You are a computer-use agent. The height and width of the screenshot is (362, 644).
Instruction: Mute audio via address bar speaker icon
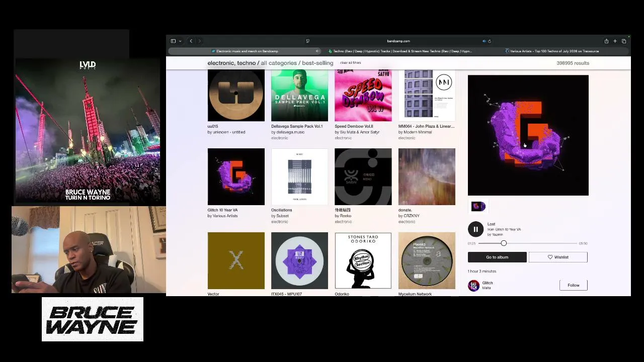pos(484,41)
